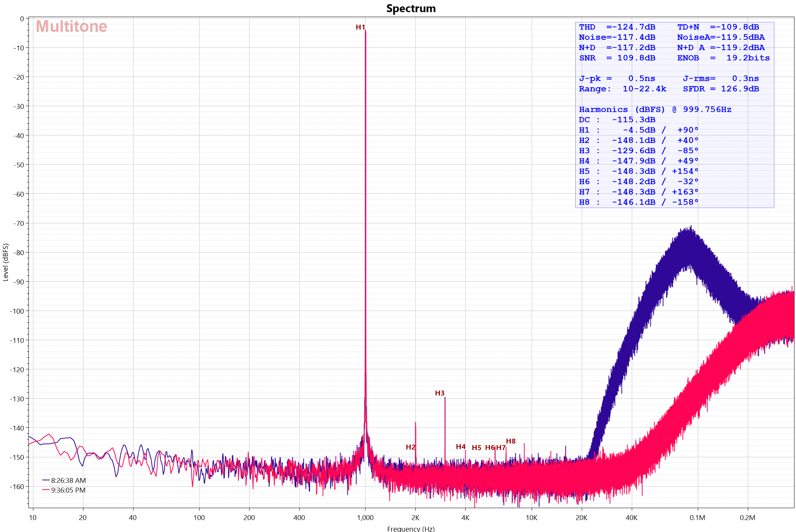The width and height of the screenshot is (796, 532).
Task: Click the -100 y-axis tick label
Action: (x=17, y=311)
